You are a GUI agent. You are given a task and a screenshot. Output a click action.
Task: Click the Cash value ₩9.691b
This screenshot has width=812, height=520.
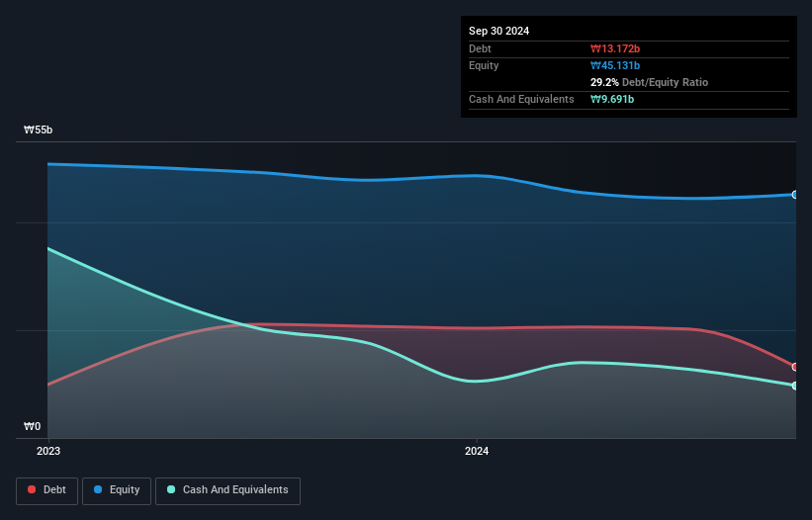[612, 99]
